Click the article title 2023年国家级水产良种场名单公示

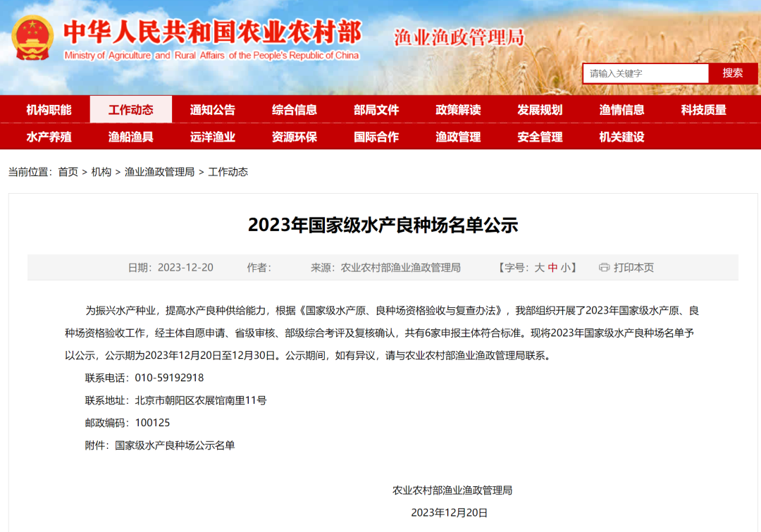[383, 225]
